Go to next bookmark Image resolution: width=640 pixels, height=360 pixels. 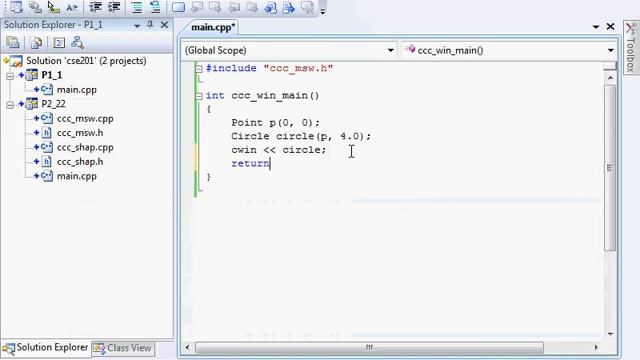[215, 7]
